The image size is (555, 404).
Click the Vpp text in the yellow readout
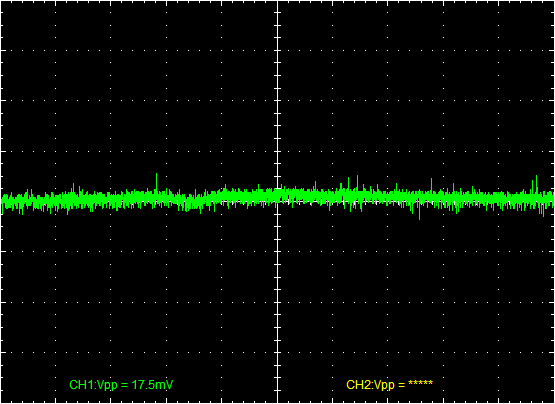tap(385, 386)
